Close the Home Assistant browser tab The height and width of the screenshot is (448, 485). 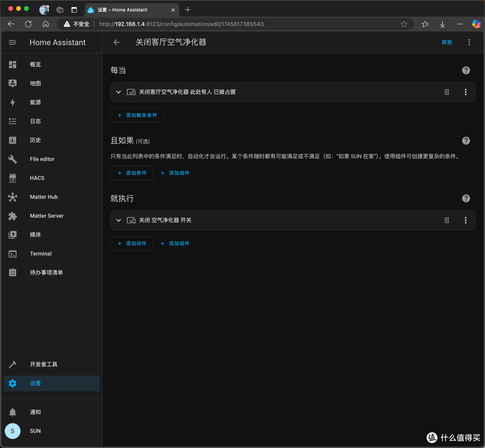coord(173,10)
